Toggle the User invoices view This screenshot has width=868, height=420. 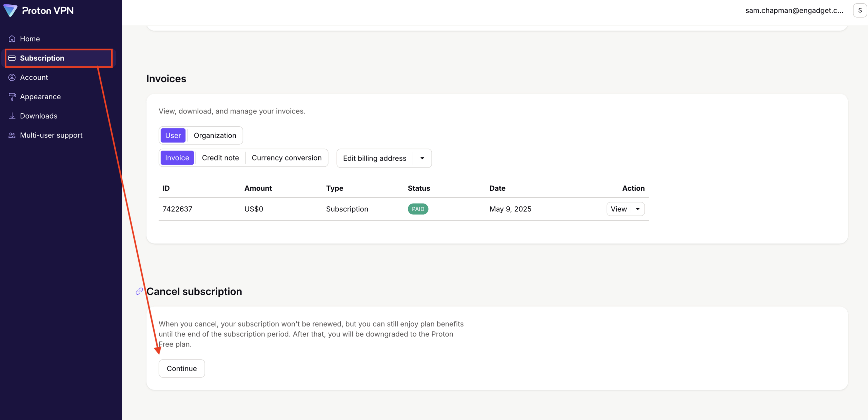[x=173, y=135]
